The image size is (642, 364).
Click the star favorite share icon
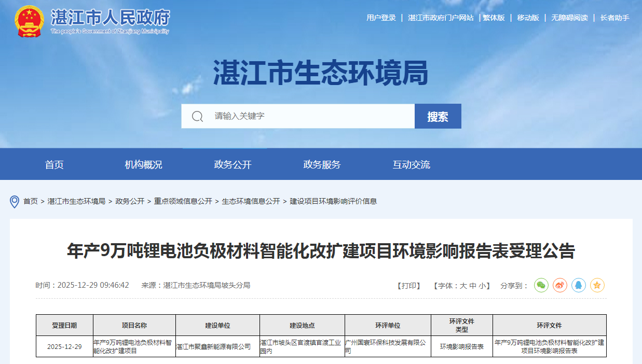(x=597, y=285)
